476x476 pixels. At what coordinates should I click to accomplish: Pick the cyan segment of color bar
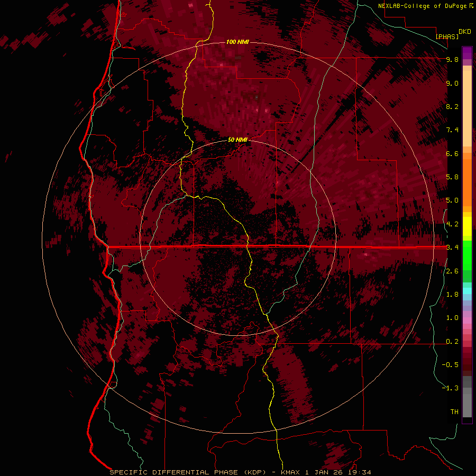[467, 291]
